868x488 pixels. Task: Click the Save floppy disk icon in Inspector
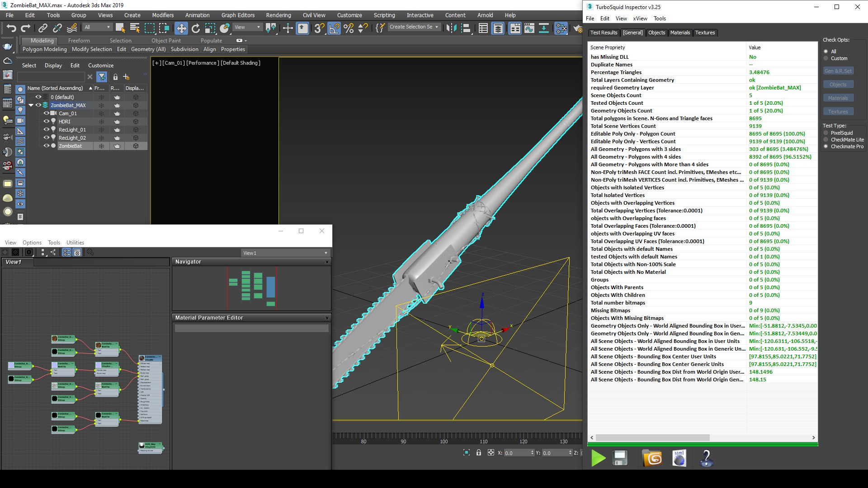click(620, 458)
